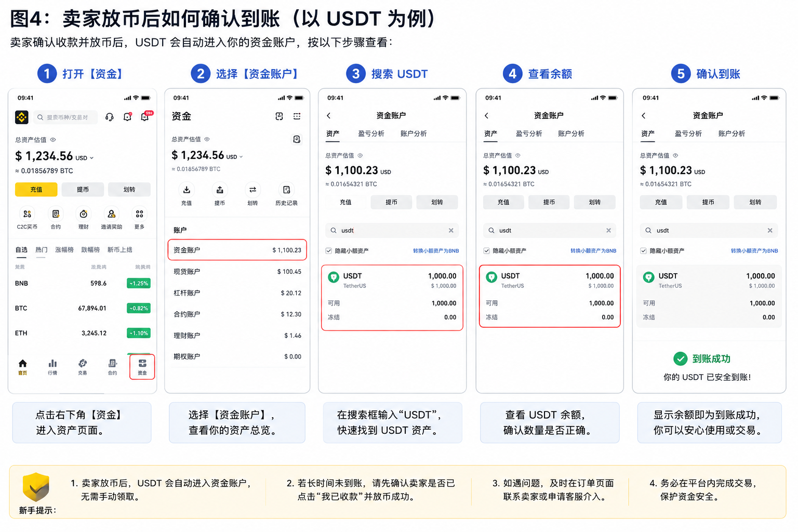Switch to 盈亏分析 tab in step 3
This screenshot has height=532, width=798.
(371, 134)
